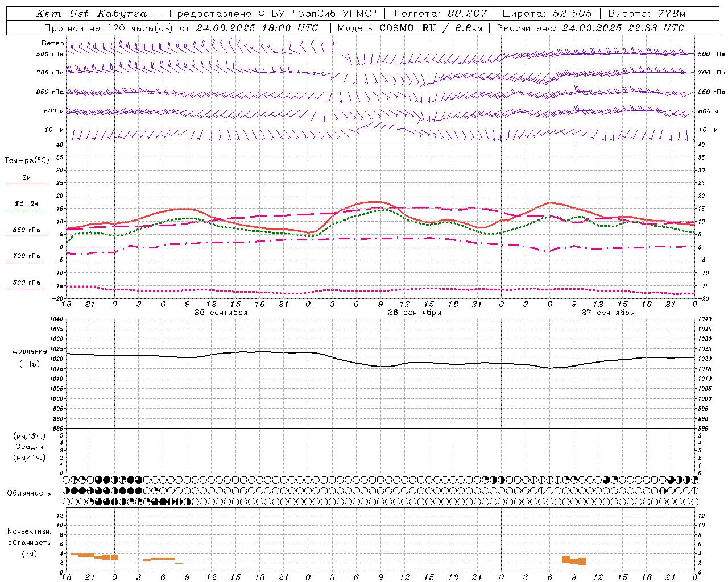The height and width of the screenshot is (582, 728).
Task: Click the 2м temperature legend entry
Action: (27, 177)
